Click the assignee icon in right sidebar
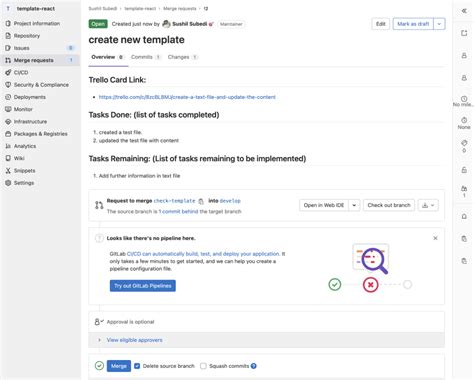 [464, 55]
